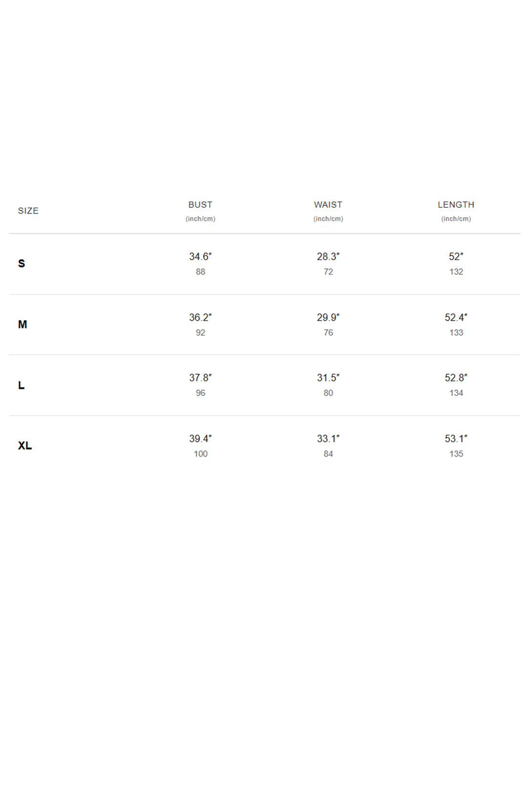Image resolution: width=532 pixels, height=798 pixels.
Task: Click the 52.8" length value for L
Action: [456, 378]
